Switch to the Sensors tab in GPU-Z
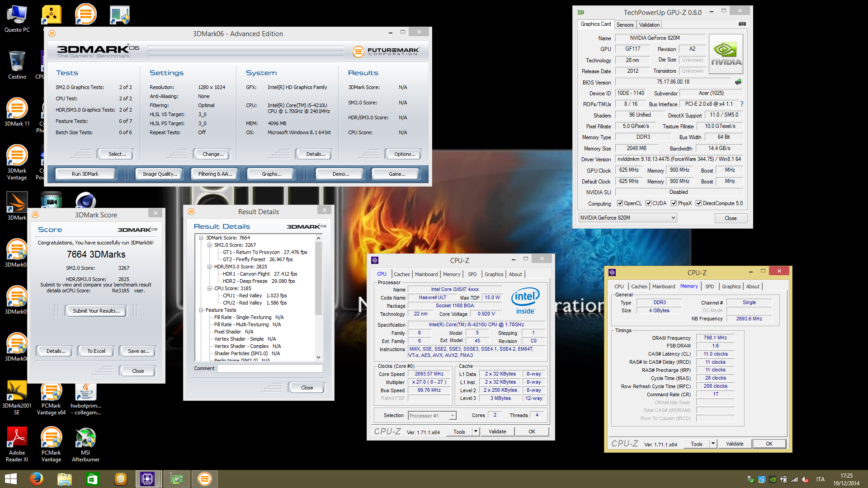 point(625,25)
